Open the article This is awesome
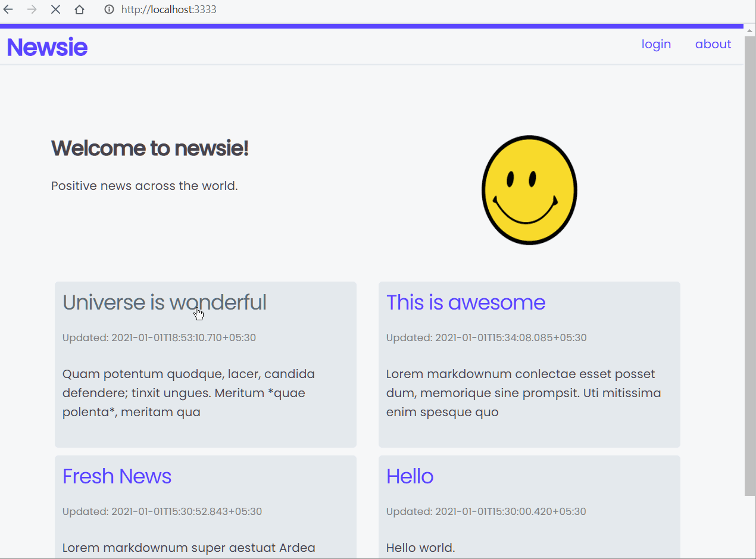Viewport: 756px width, 559px height. click(x=466, y=302)
